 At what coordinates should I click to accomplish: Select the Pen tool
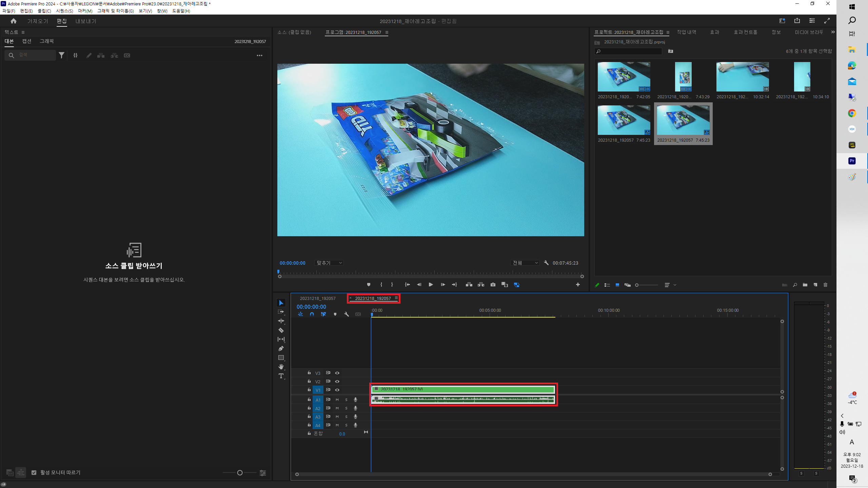pyautogui.click(x=281, y=348)
